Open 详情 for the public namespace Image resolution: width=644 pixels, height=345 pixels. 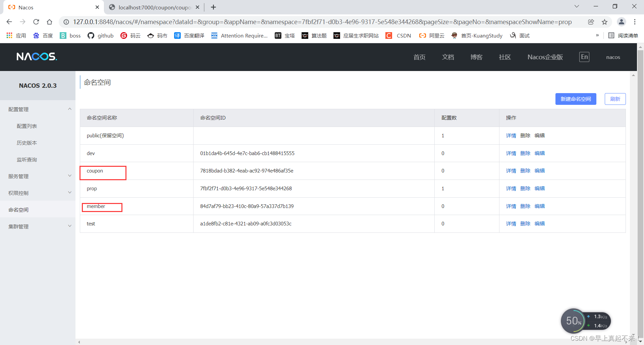[511, 135]
